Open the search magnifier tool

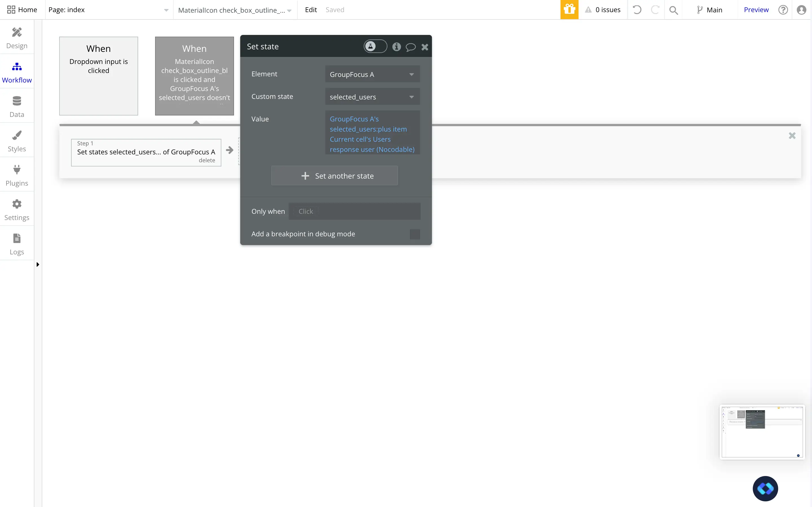tap(673, 10)
